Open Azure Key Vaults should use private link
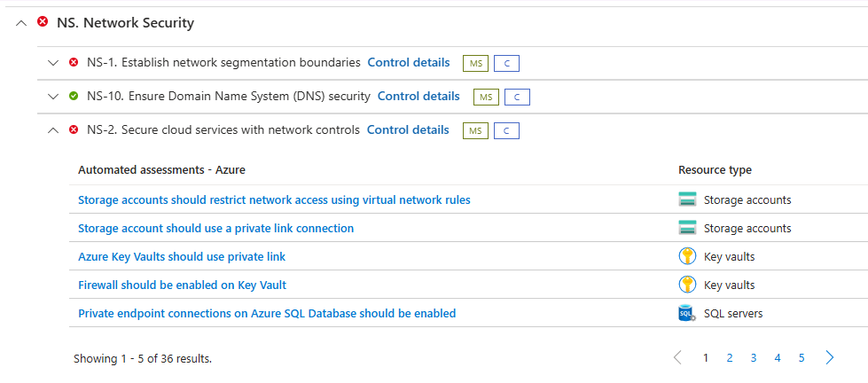The width and height of the screenshot is (868, 383). [182, 256]
